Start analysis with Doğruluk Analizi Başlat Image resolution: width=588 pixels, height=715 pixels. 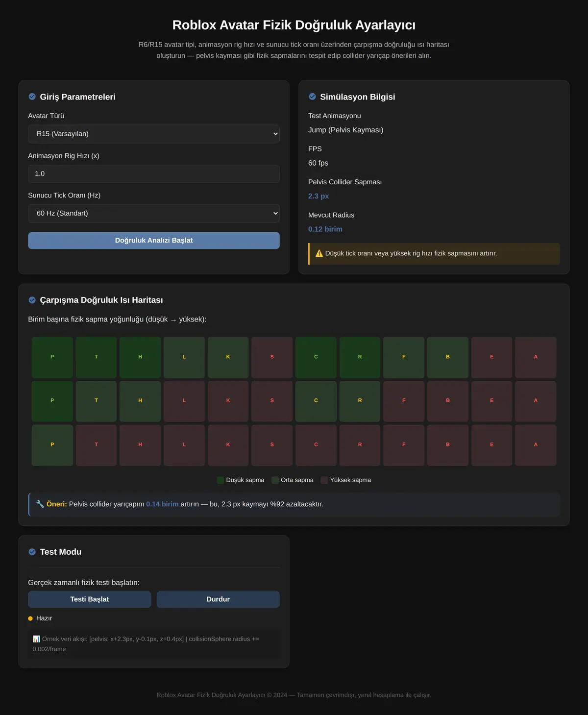[154, 240]
